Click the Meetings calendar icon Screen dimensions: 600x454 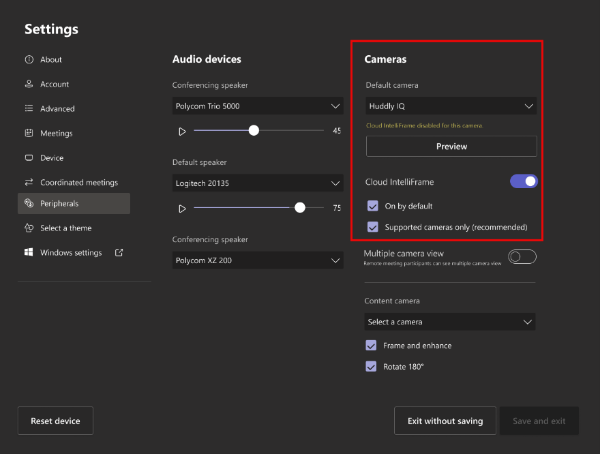29,133
